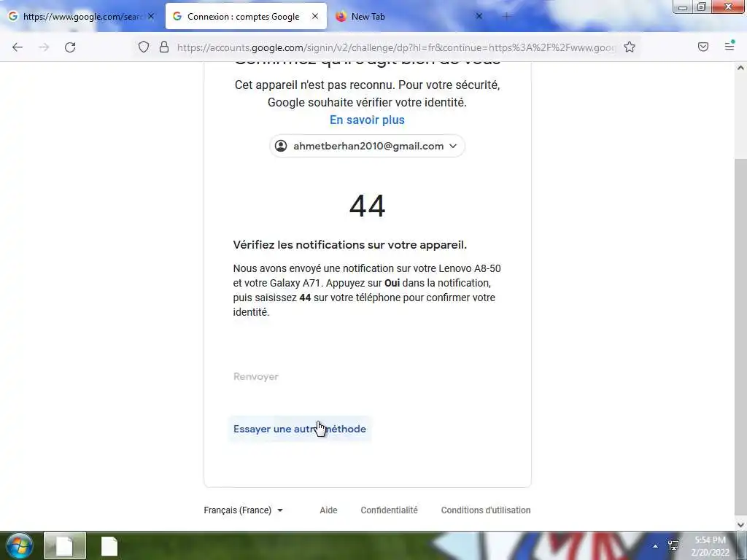
Task: Open the taskbar clock showing 5:54 PM
Action: coord(710,546)
